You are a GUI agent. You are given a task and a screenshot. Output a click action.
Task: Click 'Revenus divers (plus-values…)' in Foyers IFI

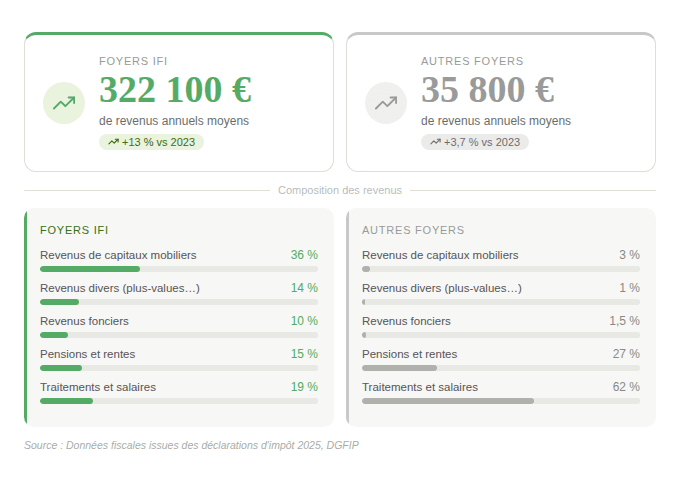120,288
